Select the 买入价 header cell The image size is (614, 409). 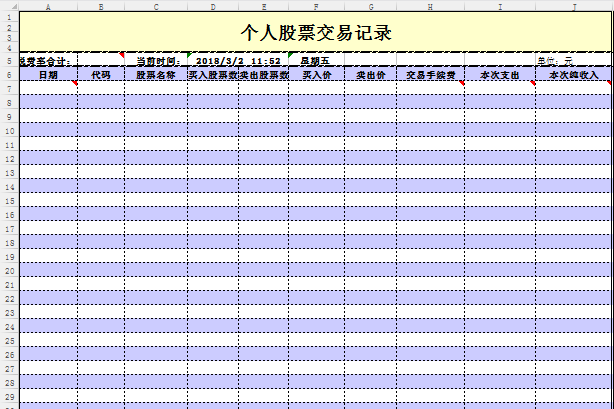[x=316, y=75]
